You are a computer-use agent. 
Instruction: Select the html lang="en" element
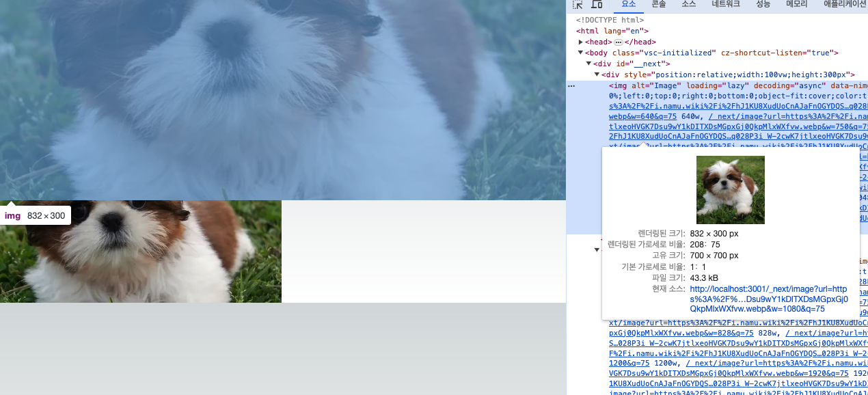pos(612,31)
